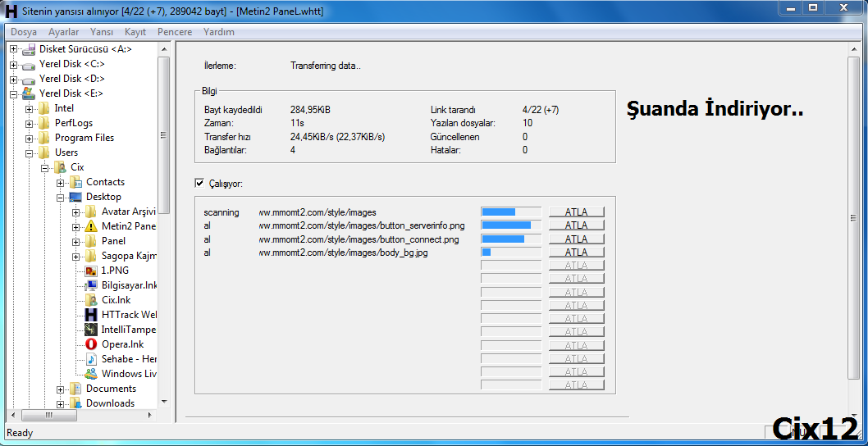This screenshot has height=446, width=868.
Task: Click the Ready status bar text
Action: click(20, 433)
